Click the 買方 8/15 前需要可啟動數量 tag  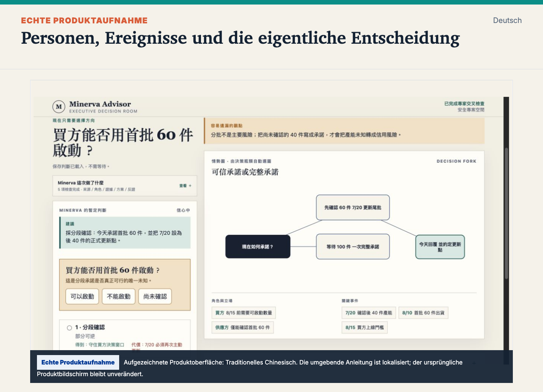pyautogui.click(x=244, y=313)
